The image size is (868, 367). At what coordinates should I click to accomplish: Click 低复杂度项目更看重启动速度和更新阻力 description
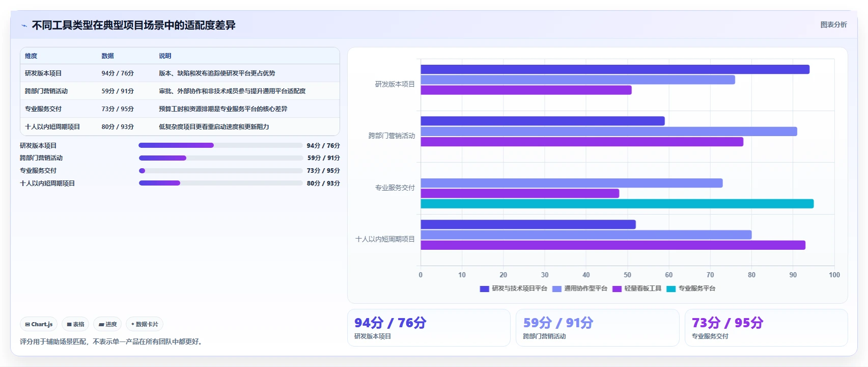tap(214, 127)
